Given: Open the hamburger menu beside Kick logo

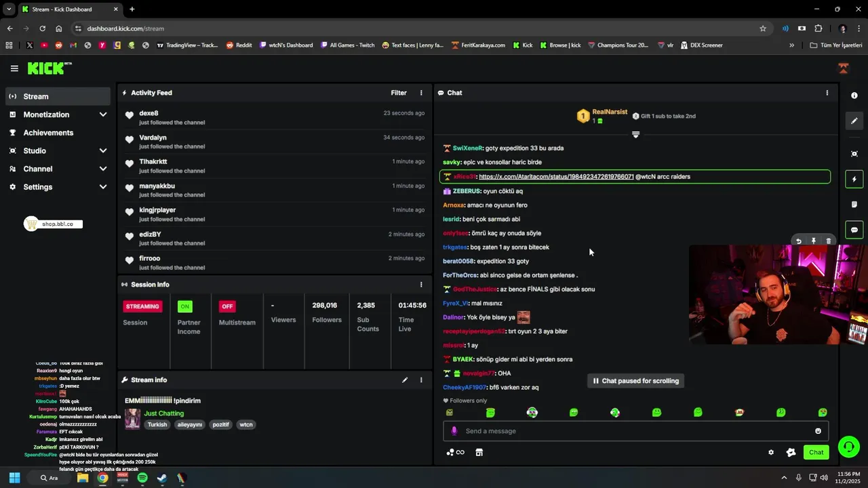Looking at the screenshot, I should (x=14, y=68).
